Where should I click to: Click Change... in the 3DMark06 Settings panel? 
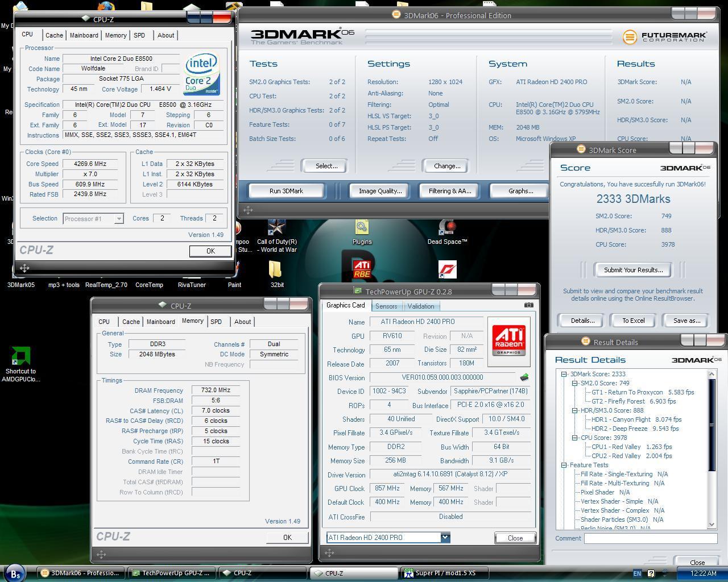pyautogui.click(x=447, y=166)
